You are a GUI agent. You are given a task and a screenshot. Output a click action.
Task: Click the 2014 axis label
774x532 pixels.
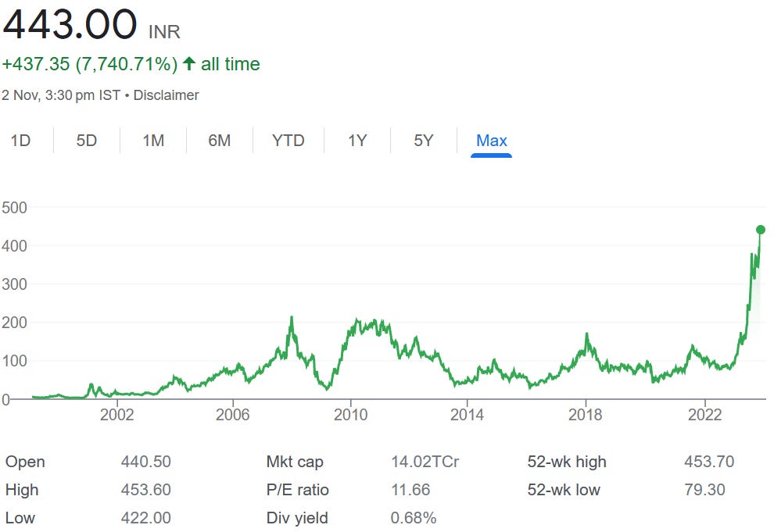(467, 415)
